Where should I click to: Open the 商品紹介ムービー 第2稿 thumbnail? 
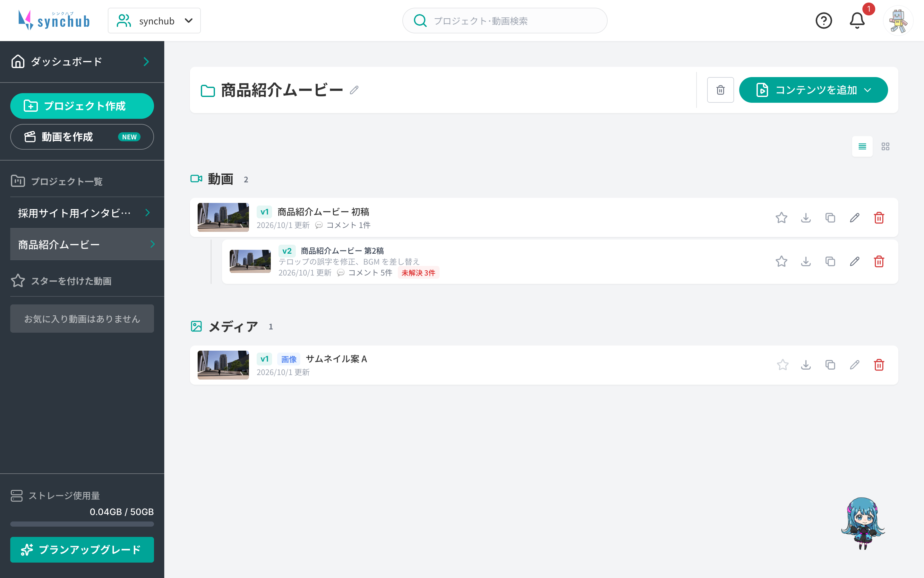click(x=250, y=261)
